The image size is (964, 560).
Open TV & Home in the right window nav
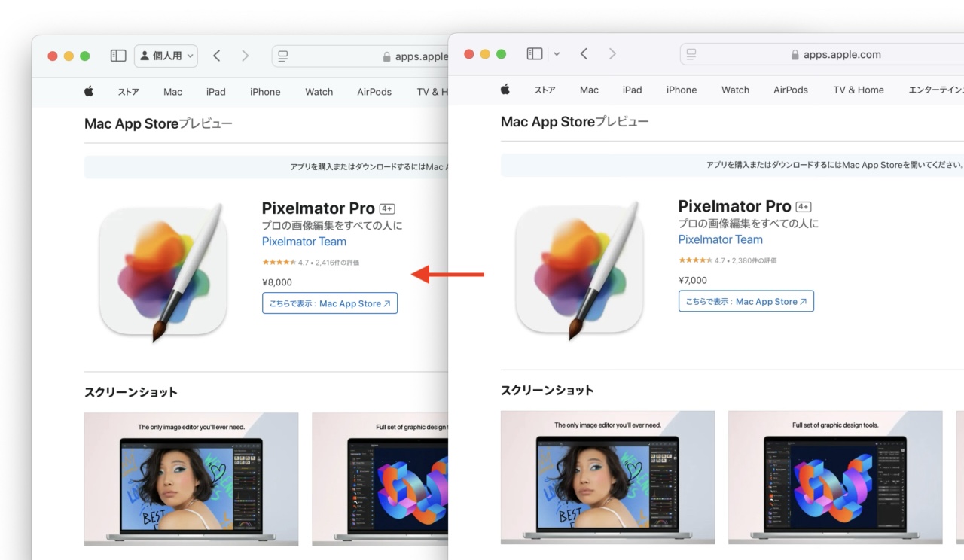click(859, 90)
